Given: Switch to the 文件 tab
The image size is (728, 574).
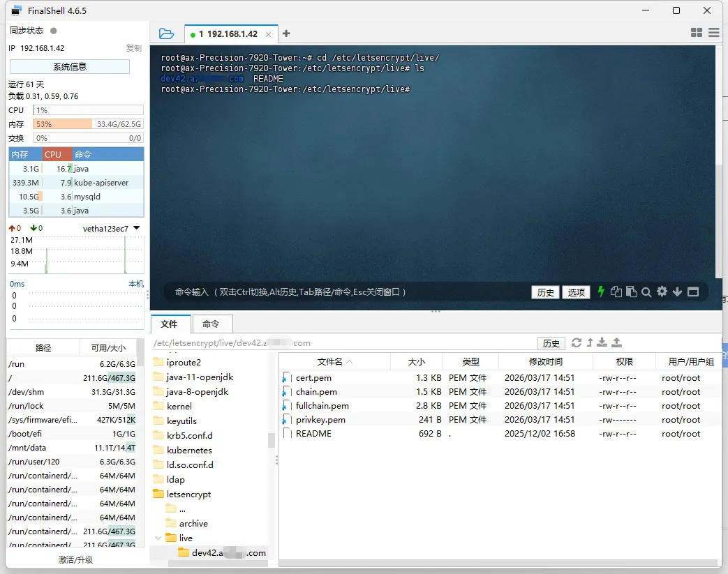Looking at the screenshot, I should (x=170, y=324).
